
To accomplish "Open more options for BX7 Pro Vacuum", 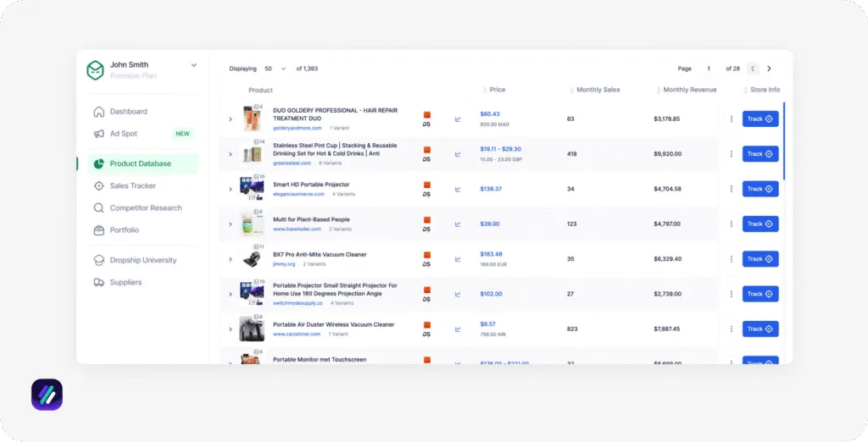I will [x=732, y=259].
